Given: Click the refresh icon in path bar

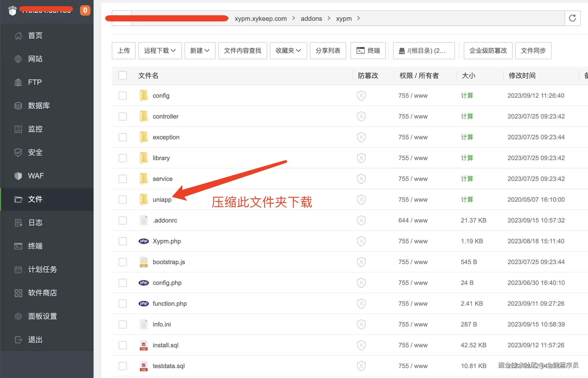Looking at the screenshot, I should [x=572, y=18].
